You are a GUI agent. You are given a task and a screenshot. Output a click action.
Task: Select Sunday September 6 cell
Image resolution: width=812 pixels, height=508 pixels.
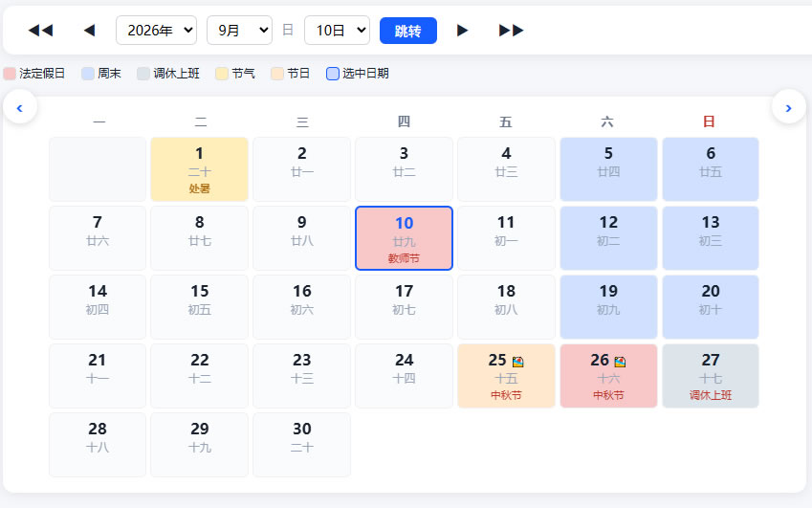(x=711, y=169)
